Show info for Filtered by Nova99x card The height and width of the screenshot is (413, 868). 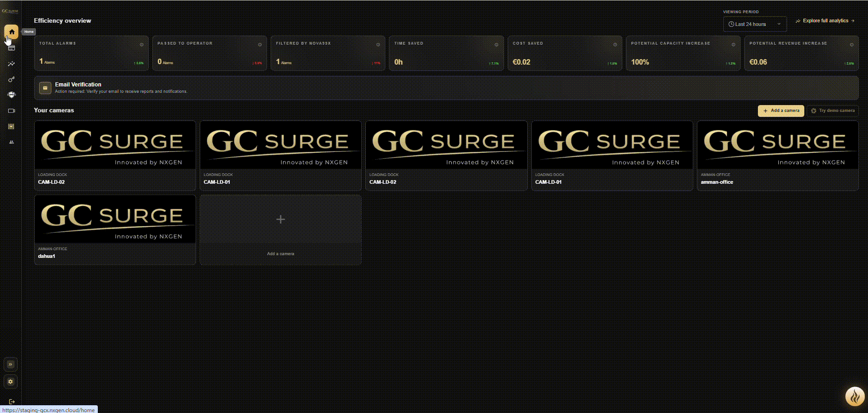378,45
